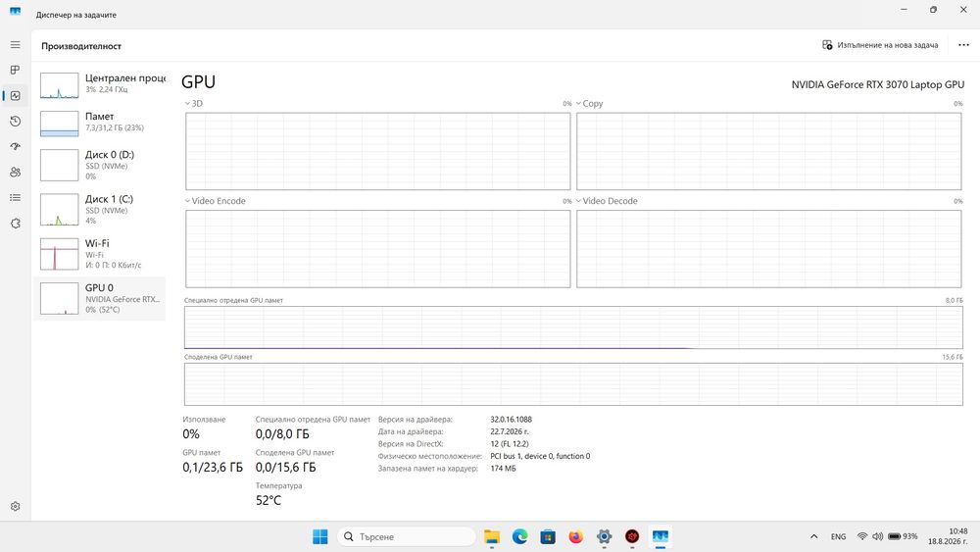Open Settings gear app on taskbar
The image size is (980, 552).
click(x=604, y=536)
